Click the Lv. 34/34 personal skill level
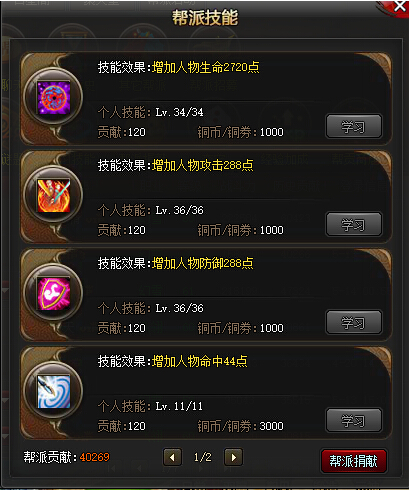Image resolution: width=409 pixels, height=490 pixels. click(179, 112)
